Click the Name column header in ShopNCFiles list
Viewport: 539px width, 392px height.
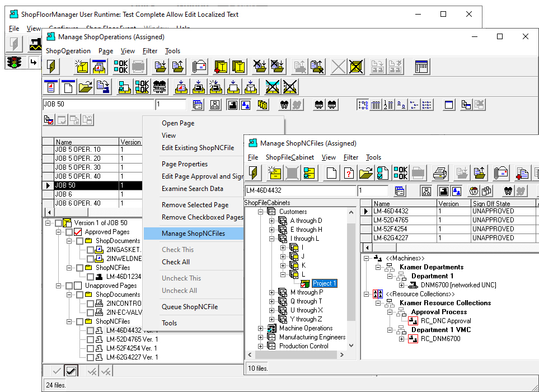point(405,204)
